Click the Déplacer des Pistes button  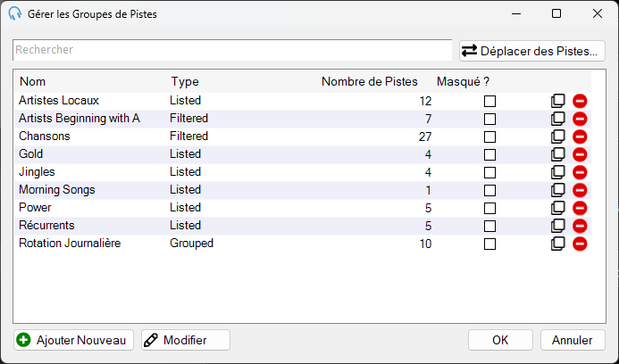tap(532, 51)
